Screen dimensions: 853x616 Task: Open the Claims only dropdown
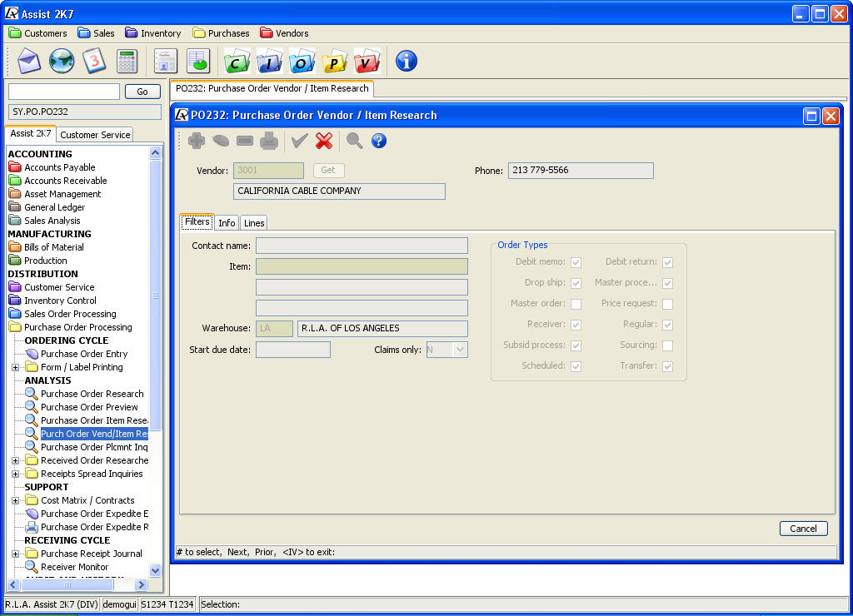click(460, 350)
